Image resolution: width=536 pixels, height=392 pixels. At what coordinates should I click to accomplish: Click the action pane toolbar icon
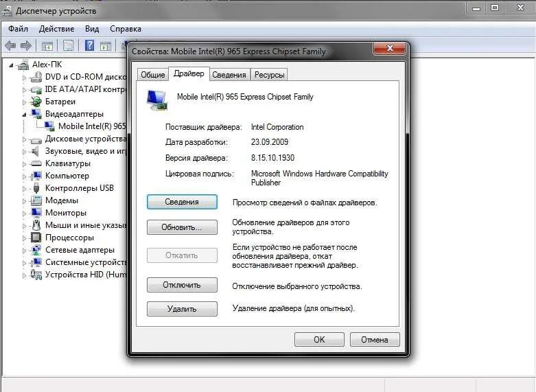tap(105, 45)
